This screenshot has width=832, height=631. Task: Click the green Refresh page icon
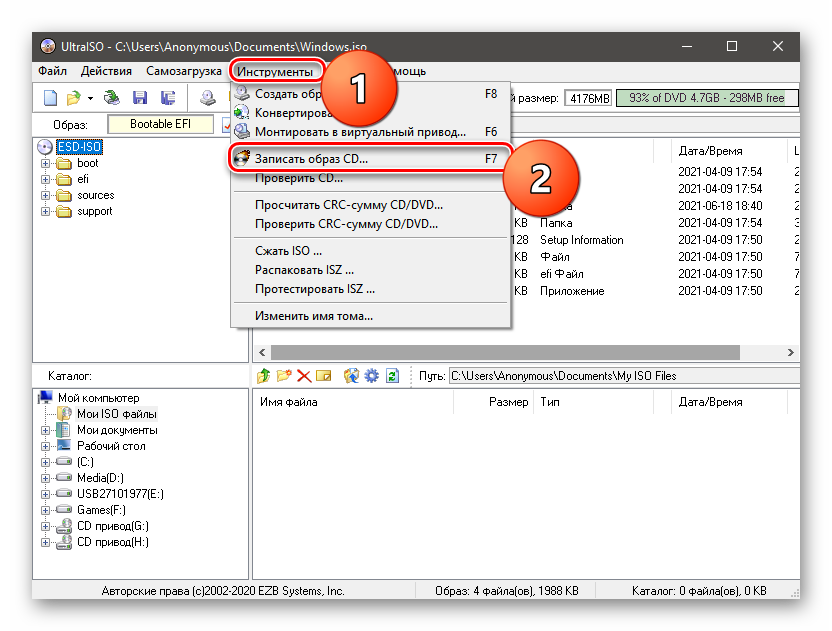pyautogui.click(x=392, y=376)
